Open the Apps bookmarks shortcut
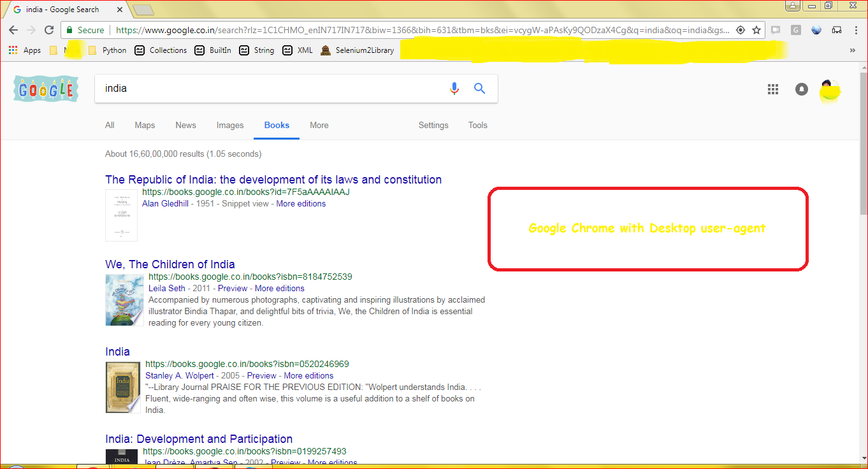868x469 pixels. (25, 50)
